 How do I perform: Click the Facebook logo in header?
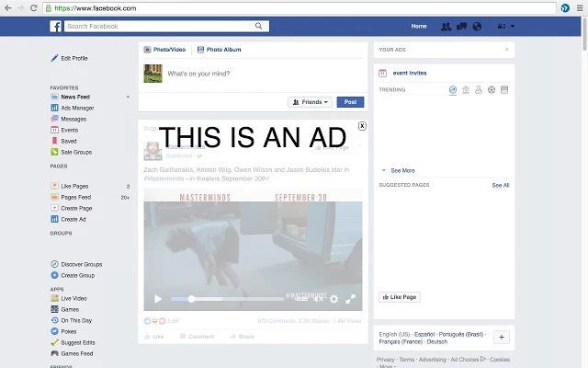pyautogui.click(x=56, y=27)
